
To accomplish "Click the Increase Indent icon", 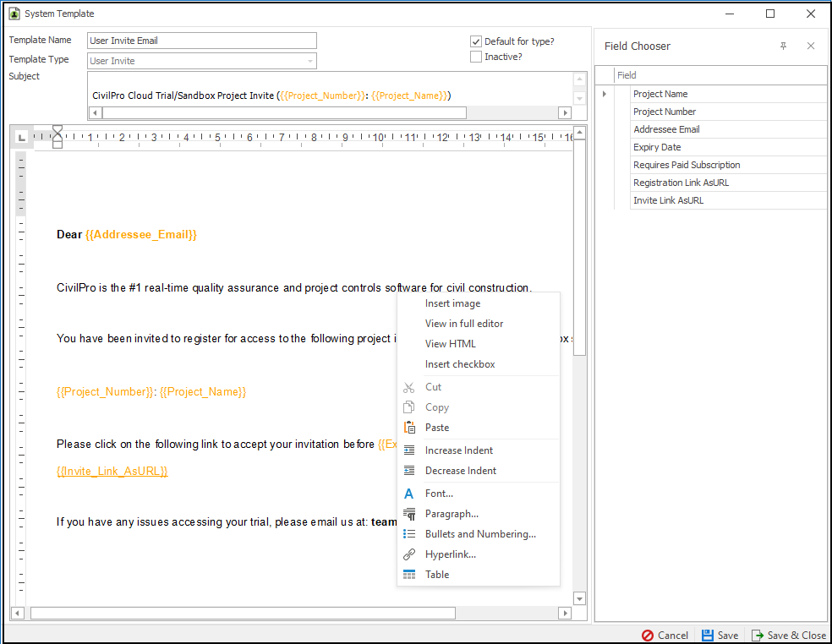I will (x=409, y=450).
